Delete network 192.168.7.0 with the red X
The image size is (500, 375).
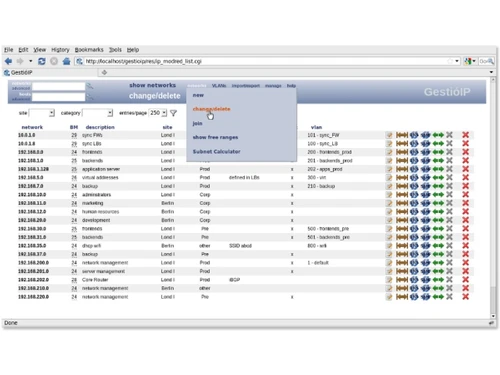tap(466, 186)
